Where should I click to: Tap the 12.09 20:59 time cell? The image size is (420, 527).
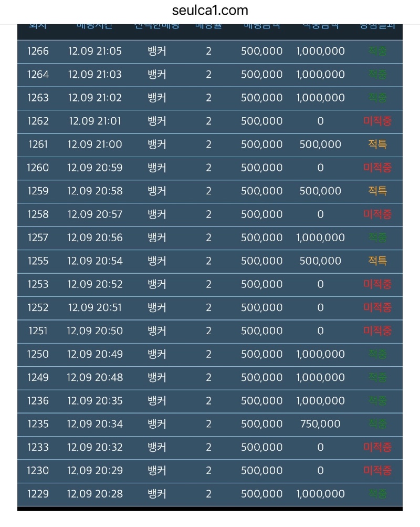(94, 168)
